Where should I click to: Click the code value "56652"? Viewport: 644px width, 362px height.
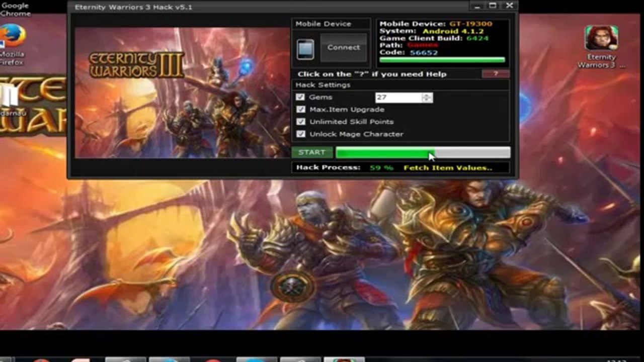point(423,52)
